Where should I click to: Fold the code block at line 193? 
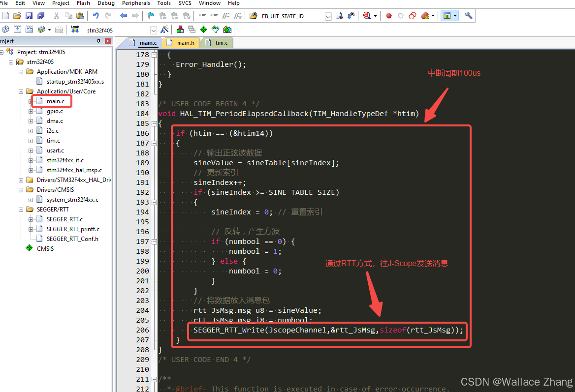[x=155, y=202]
